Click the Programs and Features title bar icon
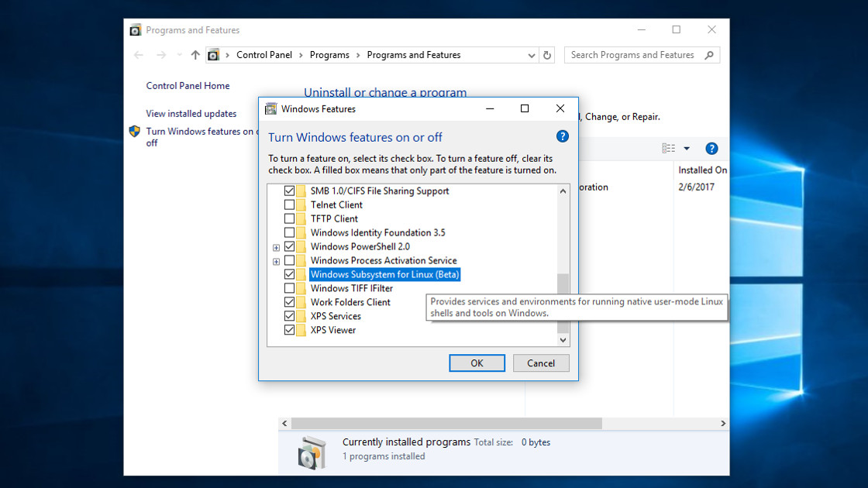 tap(135, 30)
